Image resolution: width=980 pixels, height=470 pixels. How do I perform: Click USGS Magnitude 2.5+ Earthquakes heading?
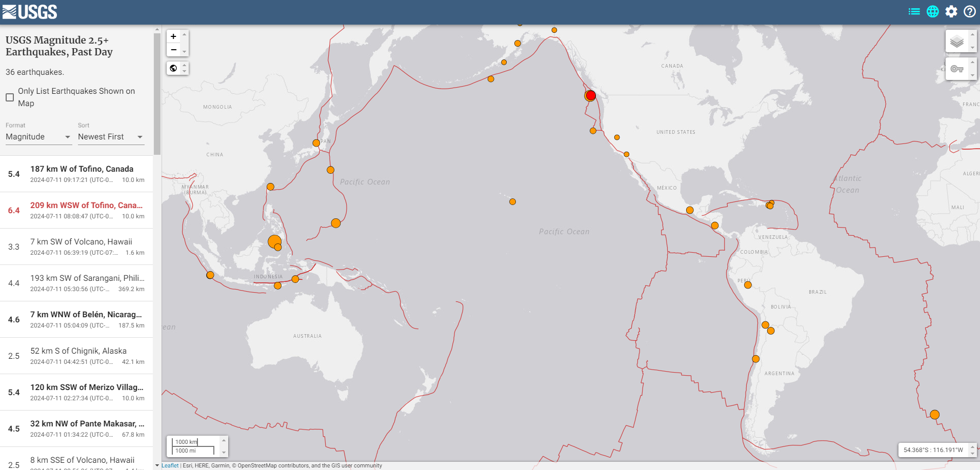[x=59, y=46]
